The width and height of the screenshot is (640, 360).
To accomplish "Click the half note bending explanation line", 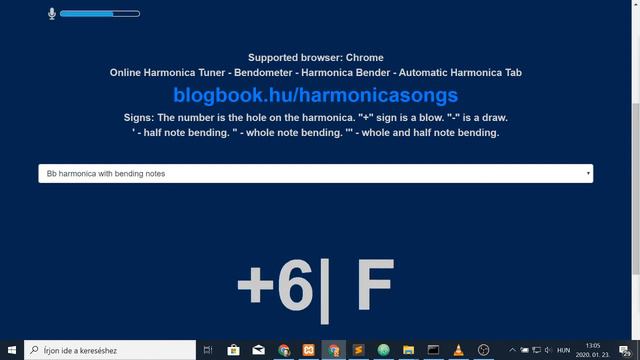I will 316,133.
